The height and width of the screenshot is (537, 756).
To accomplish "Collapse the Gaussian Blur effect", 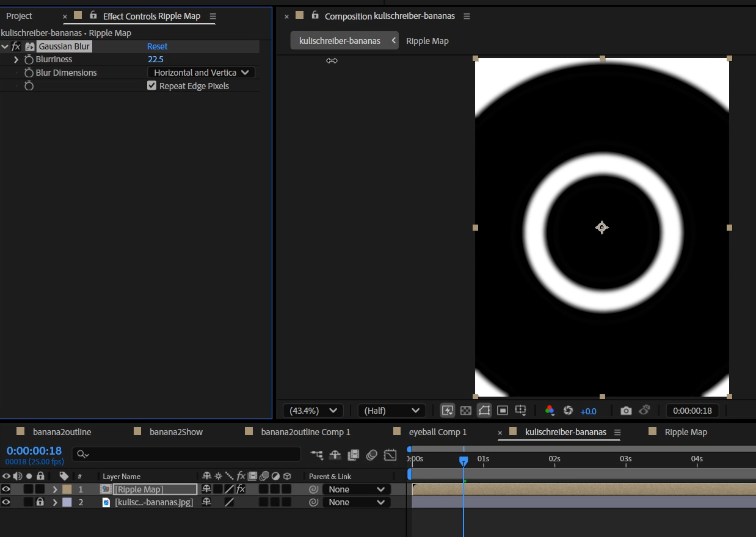I will pos(5,46).
